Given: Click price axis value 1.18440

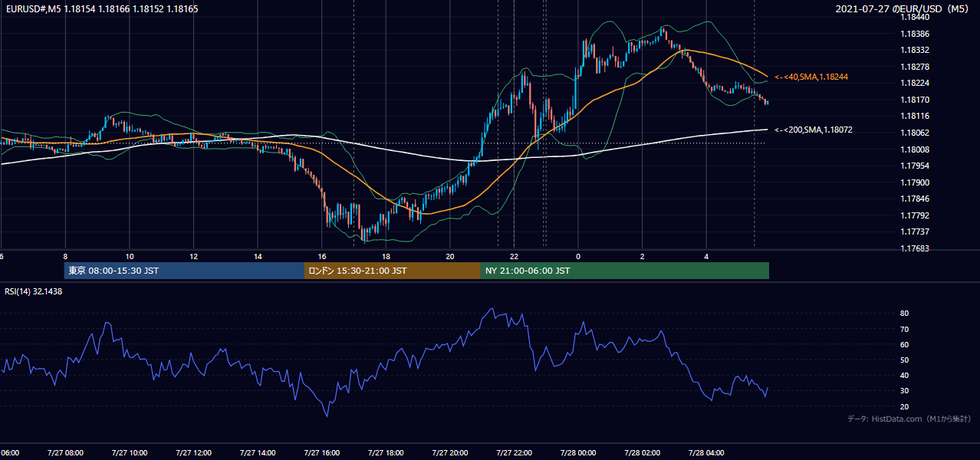Looking at the screenshot, I should [915, 17].
